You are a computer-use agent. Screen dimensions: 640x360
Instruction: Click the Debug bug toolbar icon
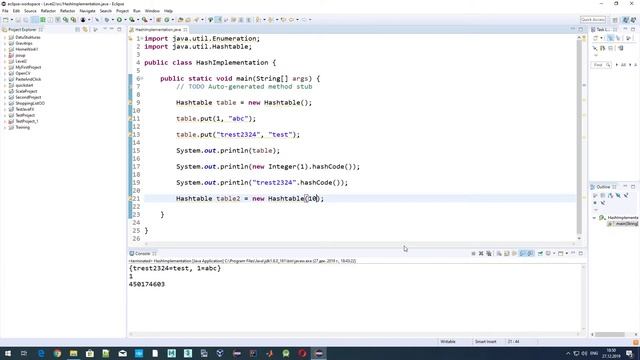[107, 20]
